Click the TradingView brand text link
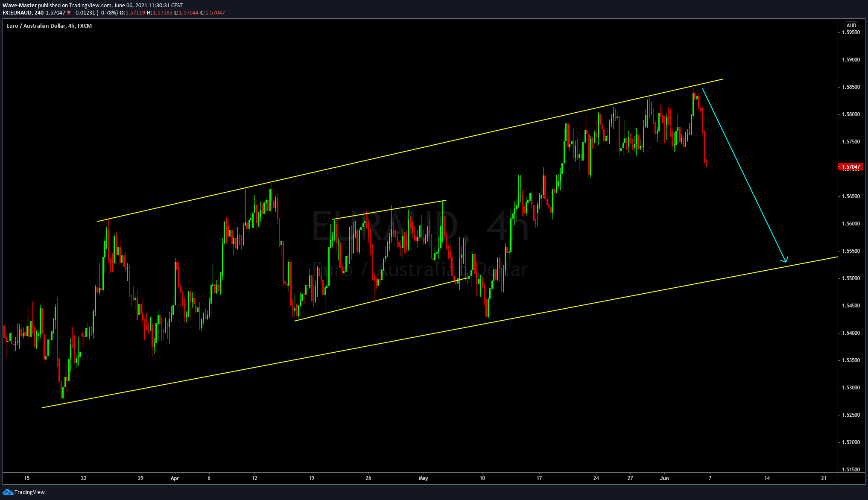This screenshot has height=500, width=868. 29,492
